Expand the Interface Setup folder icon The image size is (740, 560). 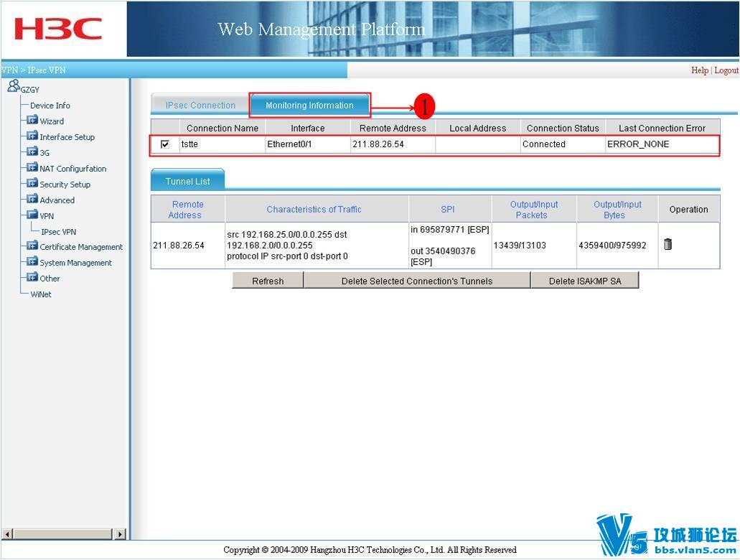tap(32, 136)
